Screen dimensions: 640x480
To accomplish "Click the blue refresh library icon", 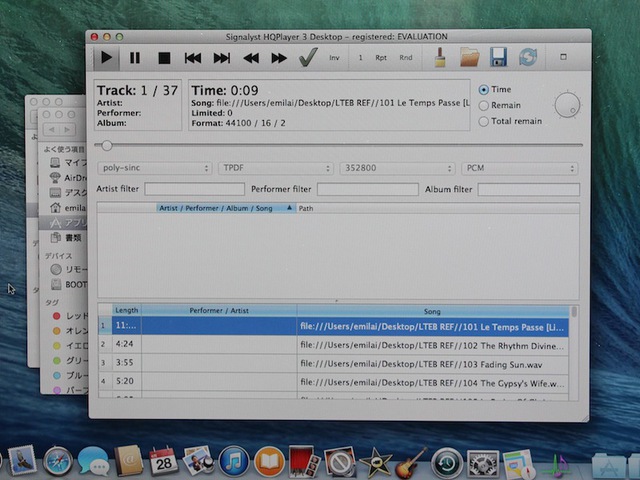I will (x=527, y=57).
